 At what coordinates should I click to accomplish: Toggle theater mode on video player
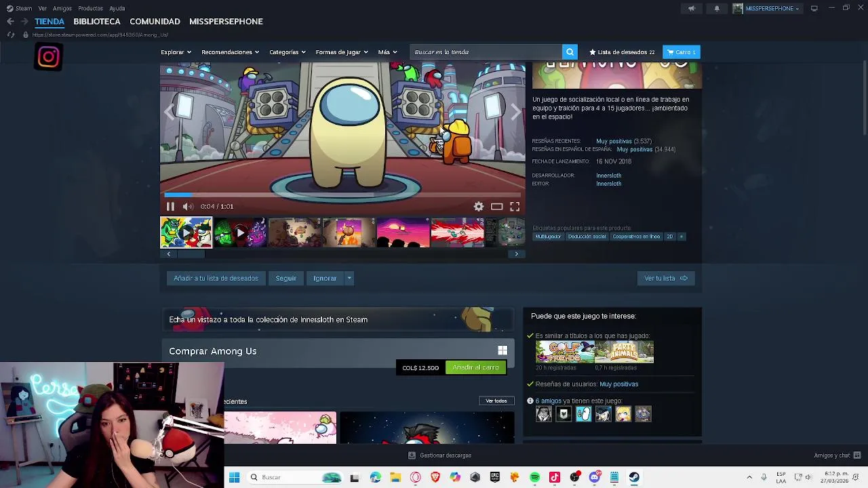(496, 207)
